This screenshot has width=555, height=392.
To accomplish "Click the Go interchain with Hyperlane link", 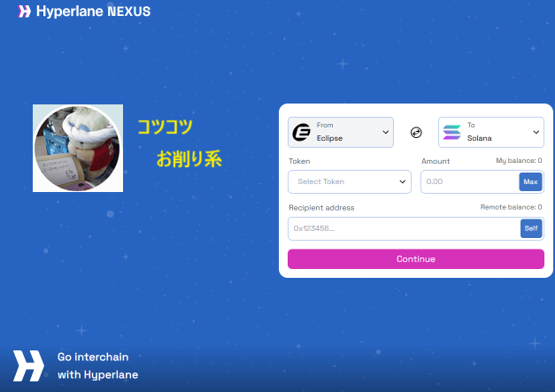I will [x=97, y=365].
